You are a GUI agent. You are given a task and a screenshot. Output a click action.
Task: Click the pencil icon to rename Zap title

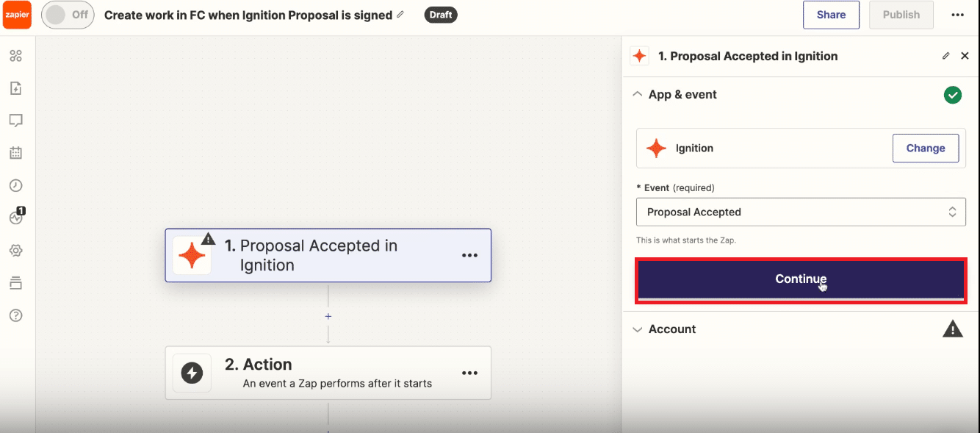point(400,14)
